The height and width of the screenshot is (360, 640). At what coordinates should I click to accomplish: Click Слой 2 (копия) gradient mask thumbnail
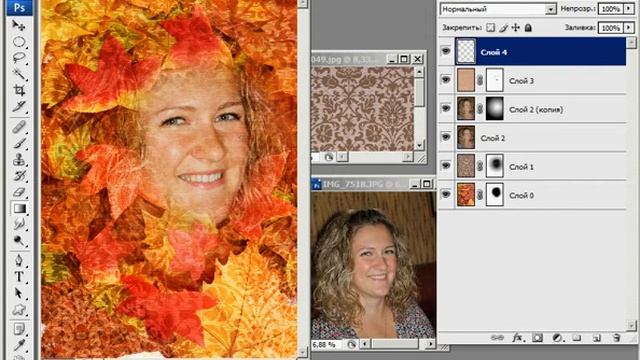(495, 109)
